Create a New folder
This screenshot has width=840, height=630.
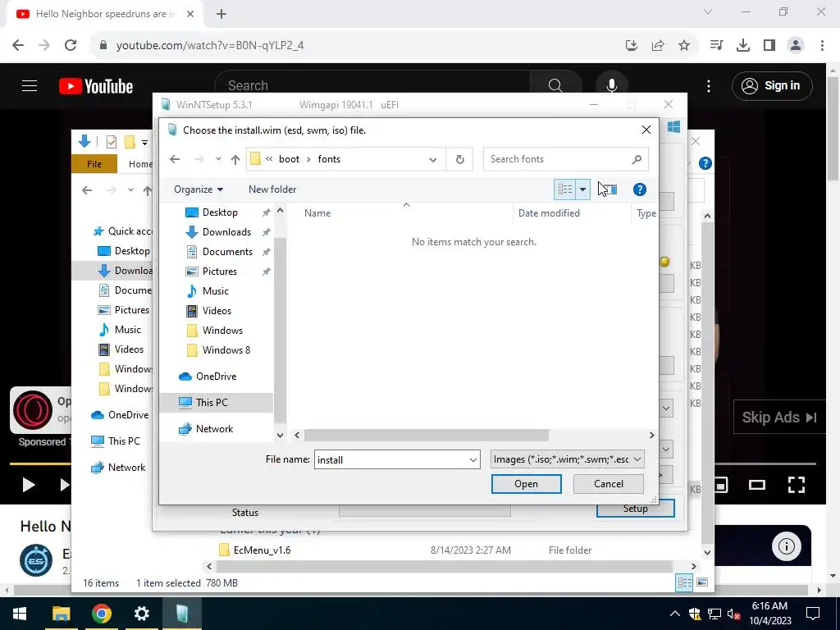point(272,189)
